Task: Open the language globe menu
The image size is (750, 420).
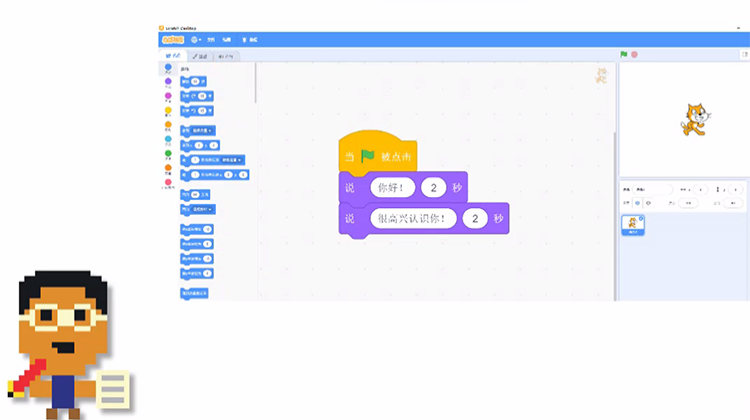Action: (196, 39)
